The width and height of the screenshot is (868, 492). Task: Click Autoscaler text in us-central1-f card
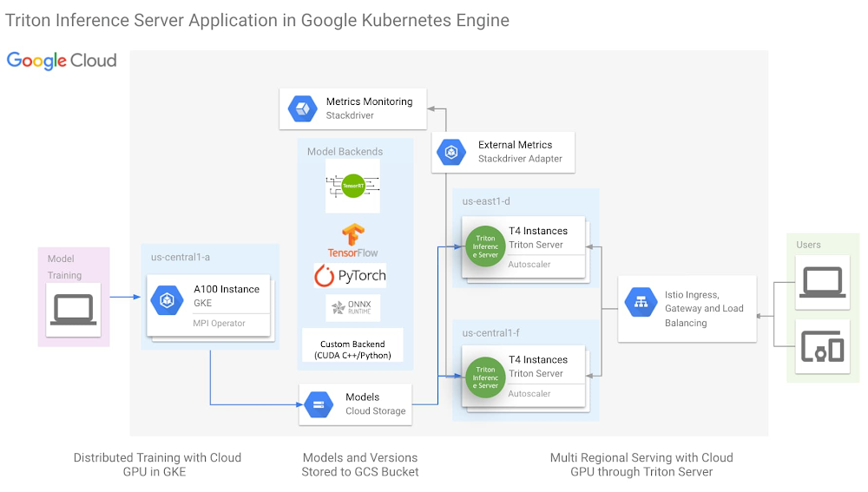(x=529, y=393)
